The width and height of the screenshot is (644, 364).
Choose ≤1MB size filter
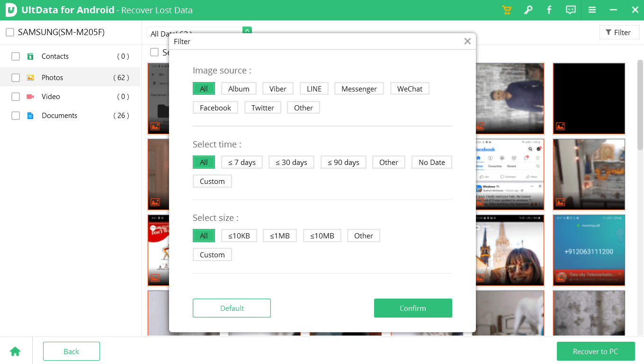[x=280, y=236]
